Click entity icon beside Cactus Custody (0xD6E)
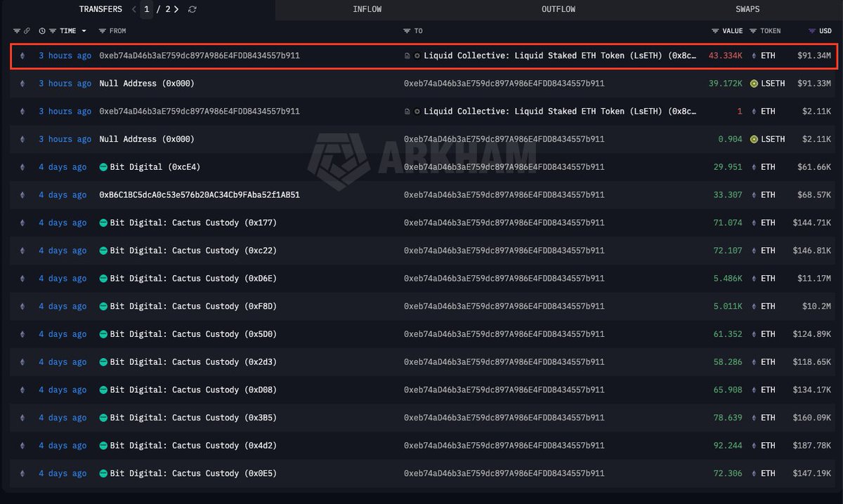843x504 pixels. pos(103,278)
